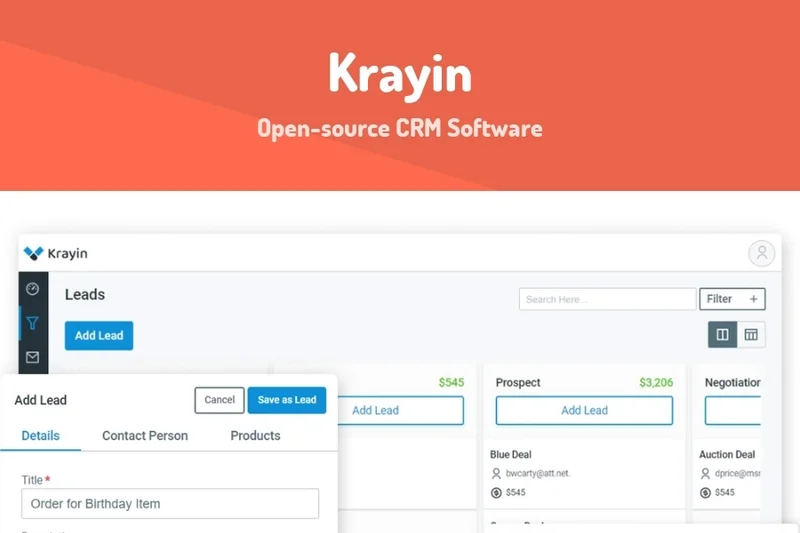Click the Negotiation column header
800x533 pixels.
732,383
